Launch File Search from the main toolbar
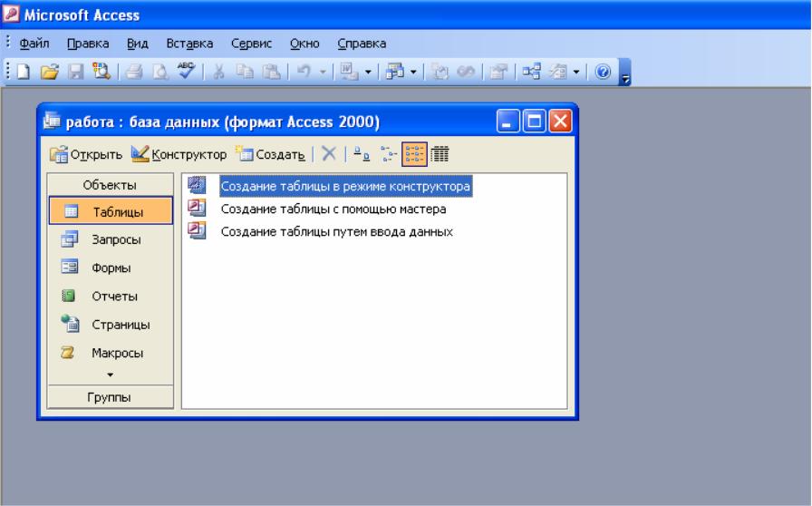This screenshot has height=506, width=812. [x=101, y=71]
